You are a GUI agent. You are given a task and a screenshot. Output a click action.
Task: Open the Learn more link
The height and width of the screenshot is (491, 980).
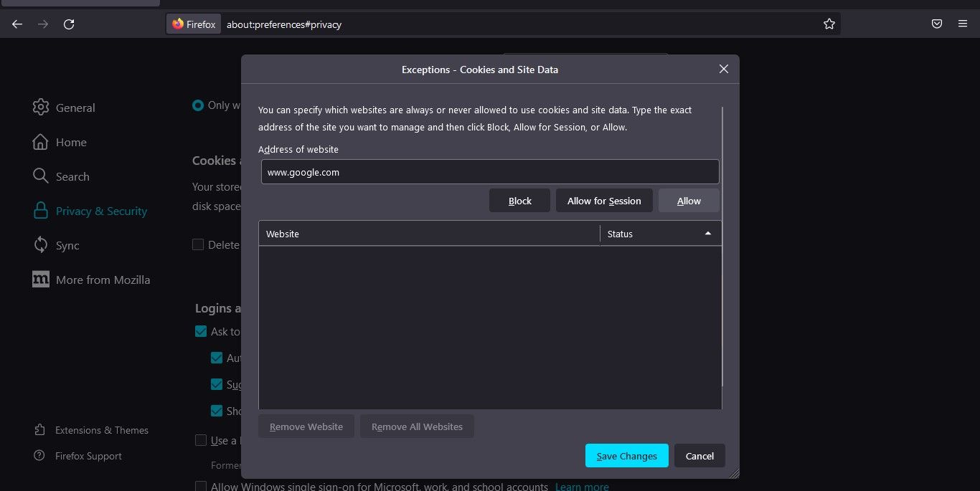tap(582, 486)
